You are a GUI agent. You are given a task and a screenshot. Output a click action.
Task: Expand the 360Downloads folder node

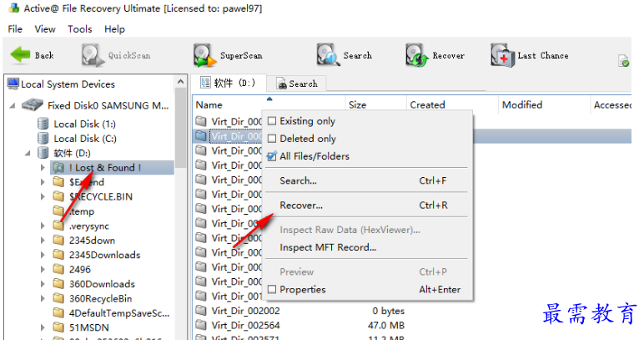coord(43,284)
